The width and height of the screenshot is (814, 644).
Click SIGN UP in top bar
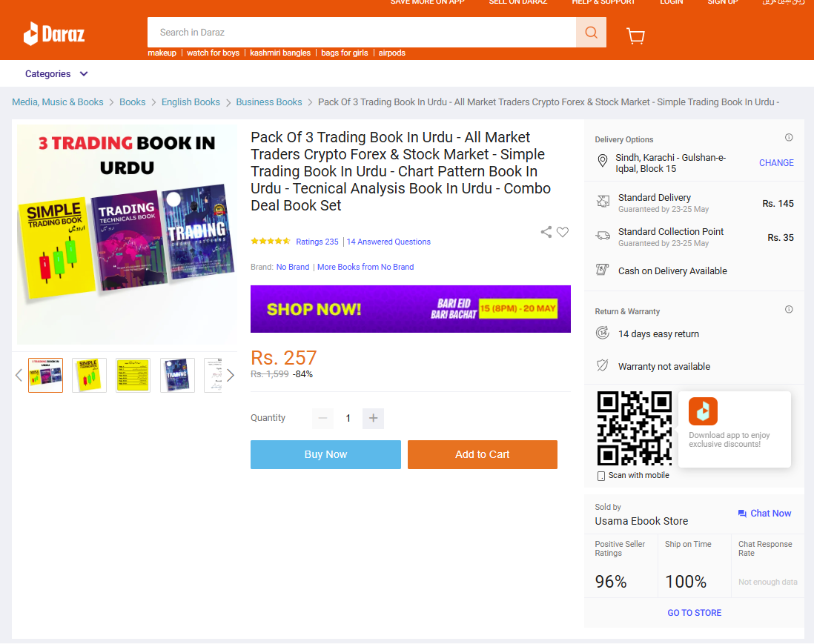(x=723, y=2)
